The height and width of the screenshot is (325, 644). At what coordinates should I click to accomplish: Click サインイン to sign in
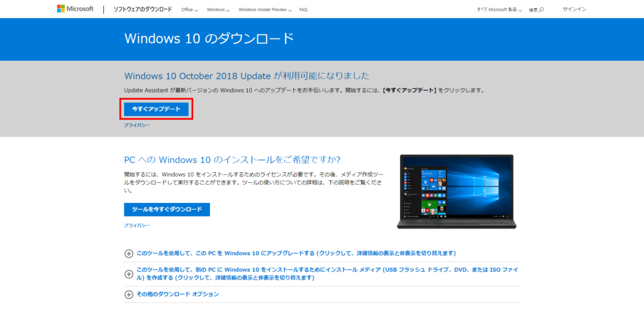click(574, 9)
